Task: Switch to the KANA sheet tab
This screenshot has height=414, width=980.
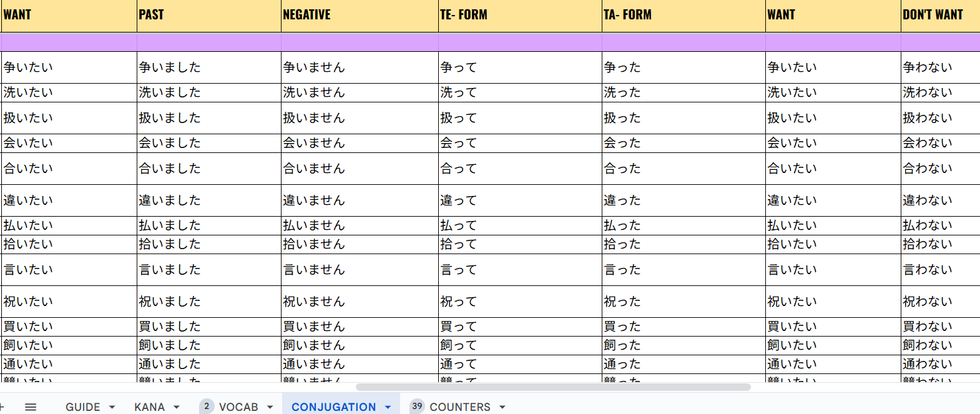Action: click(x=149, y=407)
